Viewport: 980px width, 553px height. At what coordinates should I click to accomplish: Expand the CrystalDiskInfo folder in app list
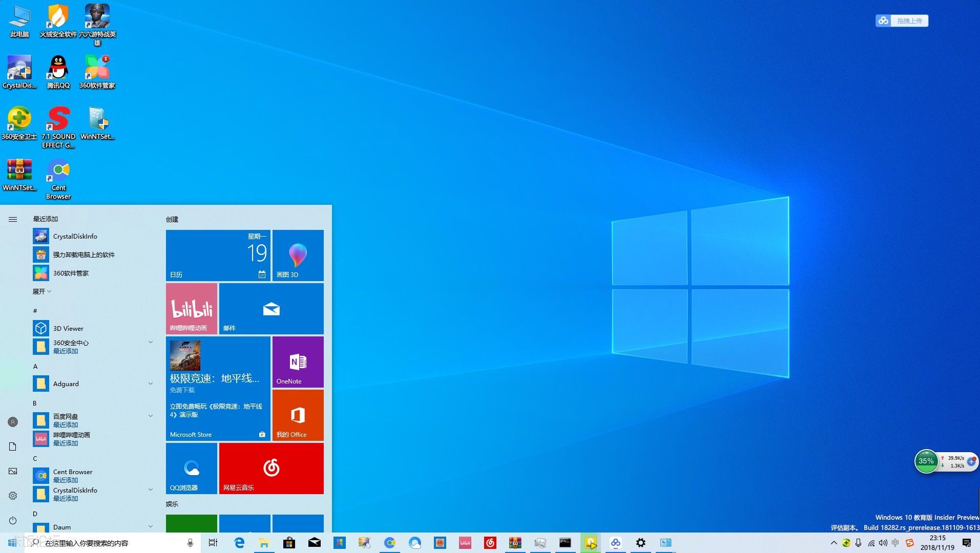(93, 494)
